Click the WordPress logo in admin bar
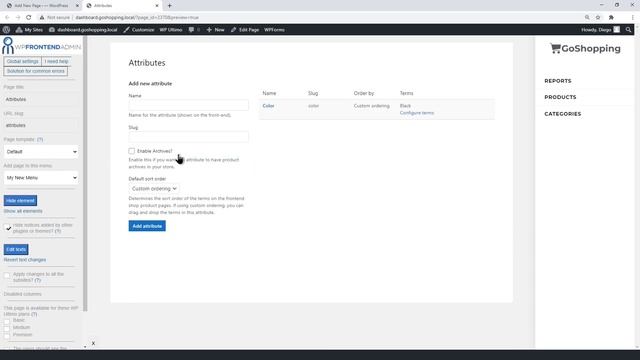Image resolution: width=640 pixels, height=360 pixels. 7,29
